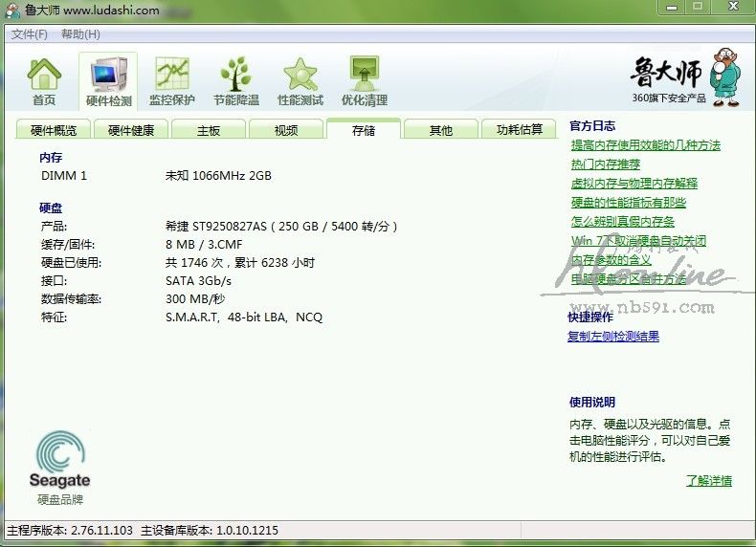
Task: Switch to the 视频 tab
Action: point(286,130)
